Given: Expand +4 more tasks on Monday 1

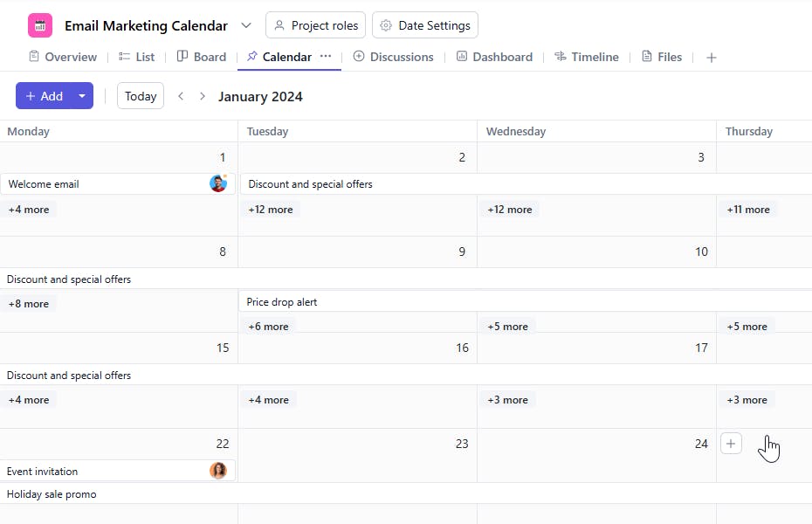Looking at the screenshot, I should (x=29, y=210).
